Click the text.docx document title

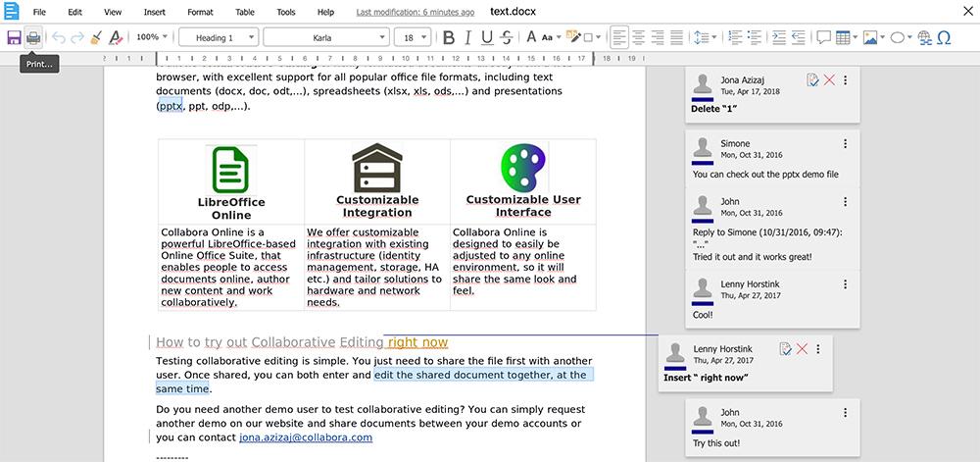coord(514,12)
